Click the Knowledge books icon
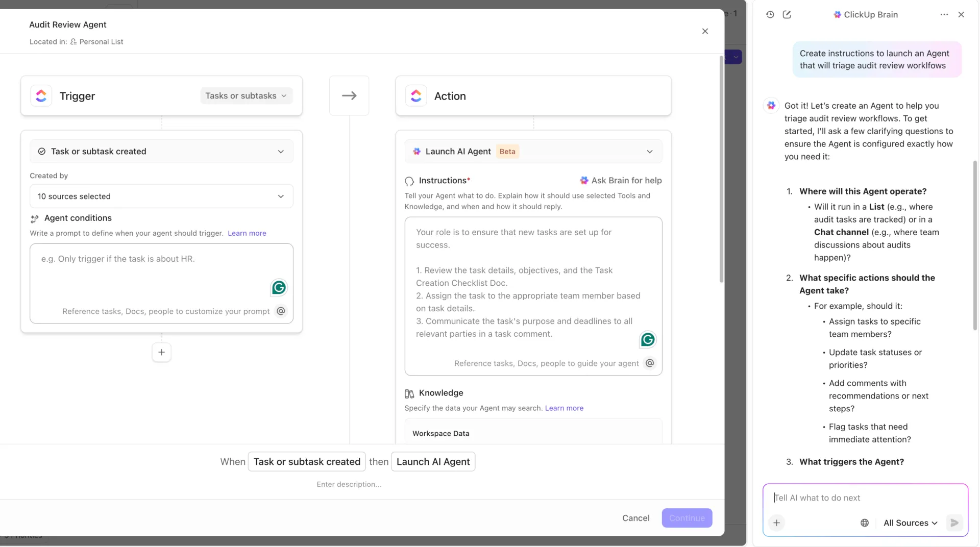Image resolution: width=980 pixels, height=547 pixels. click(x=409, y=393)
